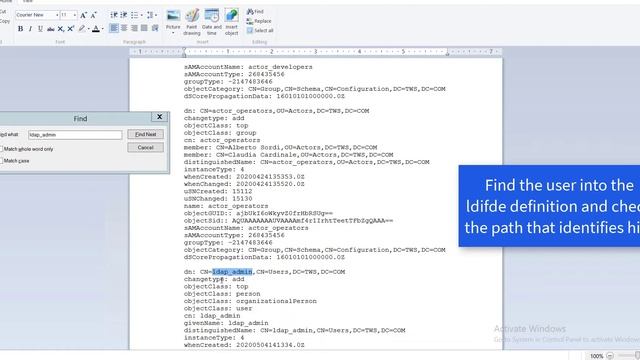
Task: Open the font size dropdown
Action: pos(75,15)
